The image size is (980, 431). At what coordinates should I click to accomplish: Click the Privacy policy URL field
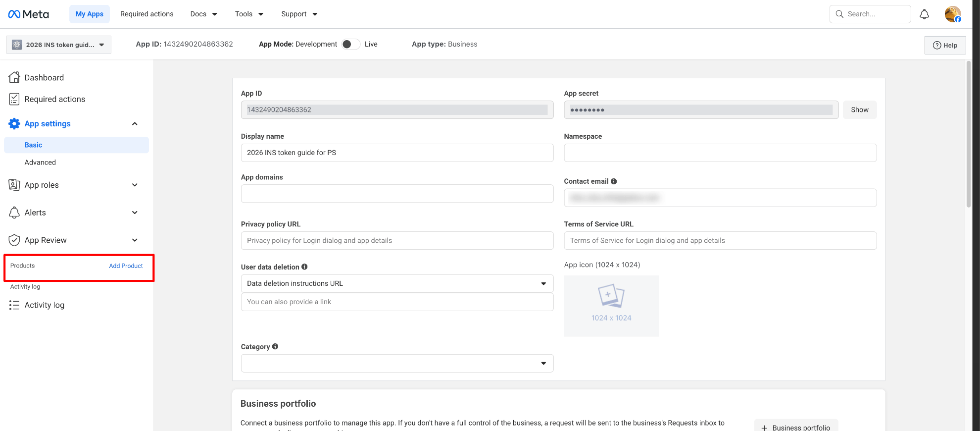(396, 240)
